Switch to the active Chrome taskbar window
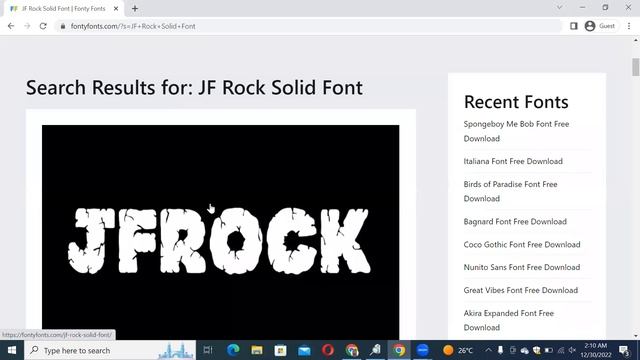Image resolution: width=640 pixels, height=360 pixels. pos(399,350)
